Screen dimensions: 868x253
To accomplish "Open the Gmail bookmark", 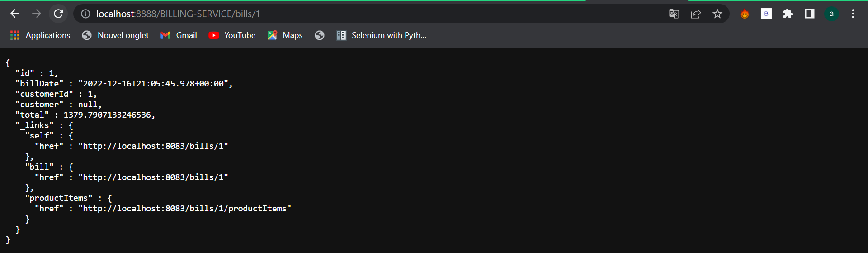I will [x=179, y=35].
